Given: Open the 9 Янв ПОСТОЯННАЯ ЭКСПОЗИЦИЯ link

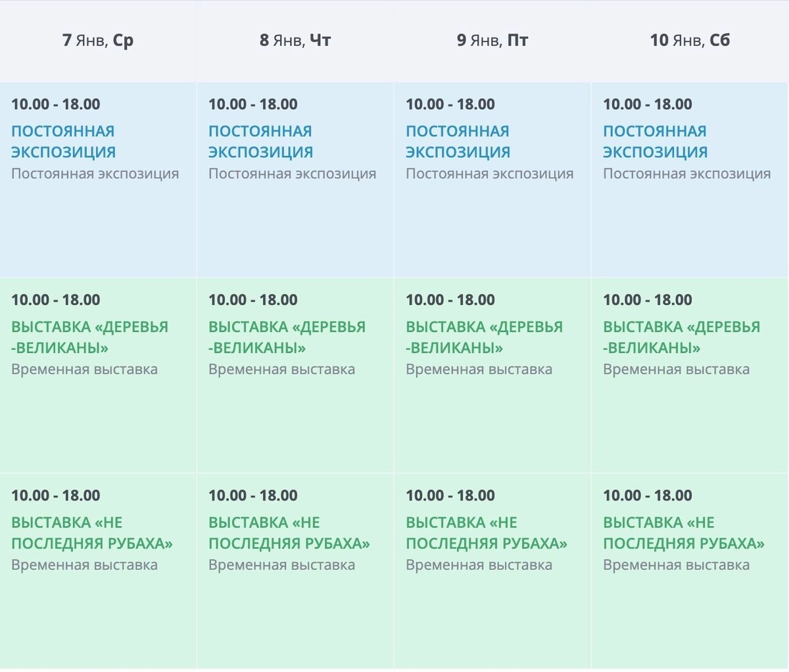Looking at the screenshot, I should tap(458, 141).
